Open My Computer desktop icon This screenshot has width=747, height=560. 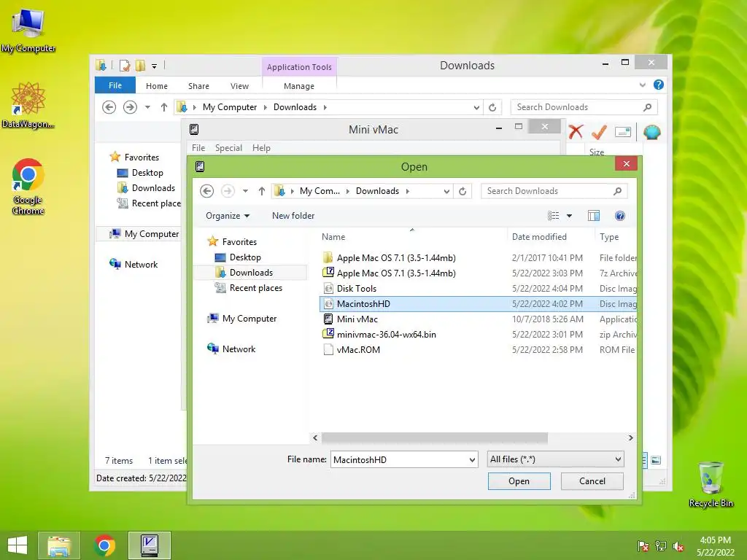coord(28,31)
